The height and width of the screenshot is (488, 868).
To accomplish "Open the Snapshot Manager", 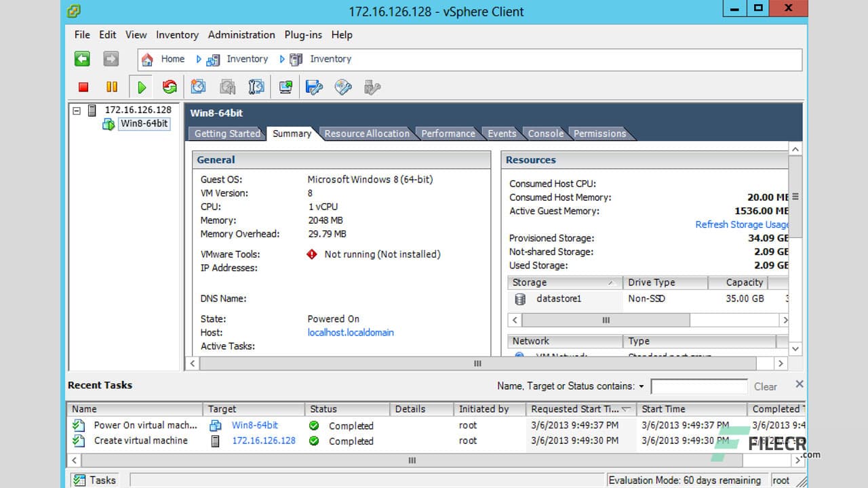I will [x=256, y=87].
